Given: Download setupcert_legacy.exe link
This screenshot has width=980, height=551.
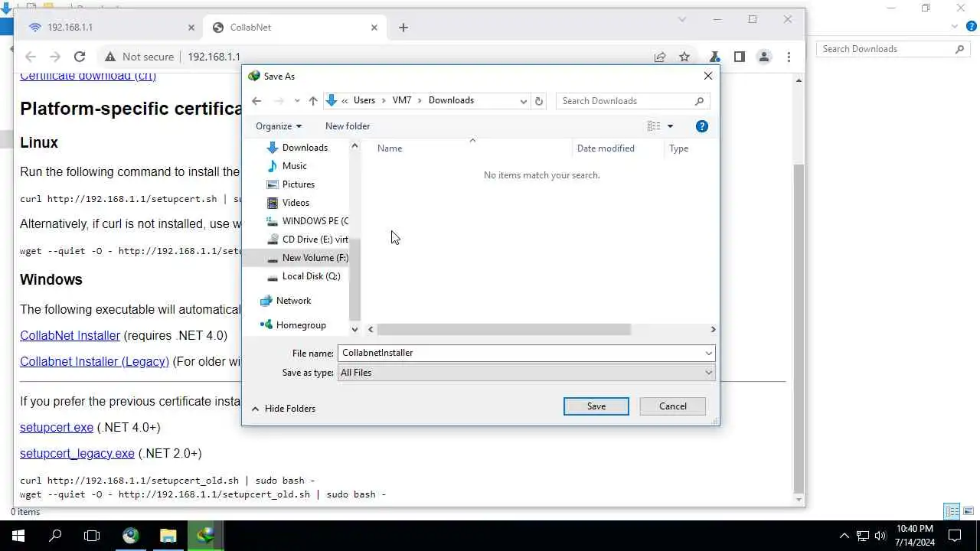Looking at the screenshot, I should (x=77, y=453).
